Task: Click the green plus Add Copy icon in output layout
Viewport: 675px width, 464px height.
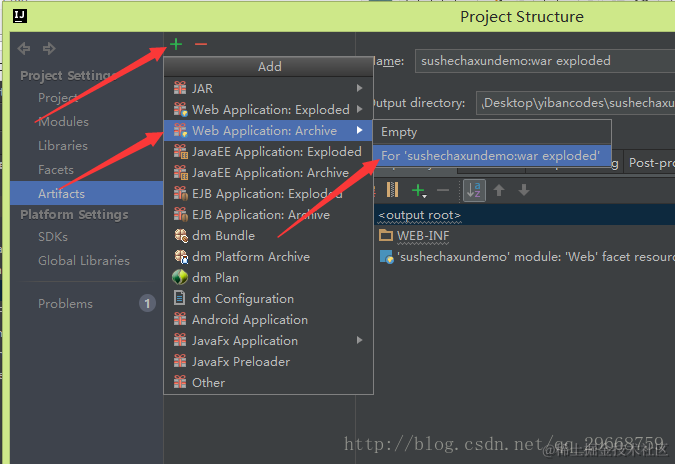Action: point(418,190)
